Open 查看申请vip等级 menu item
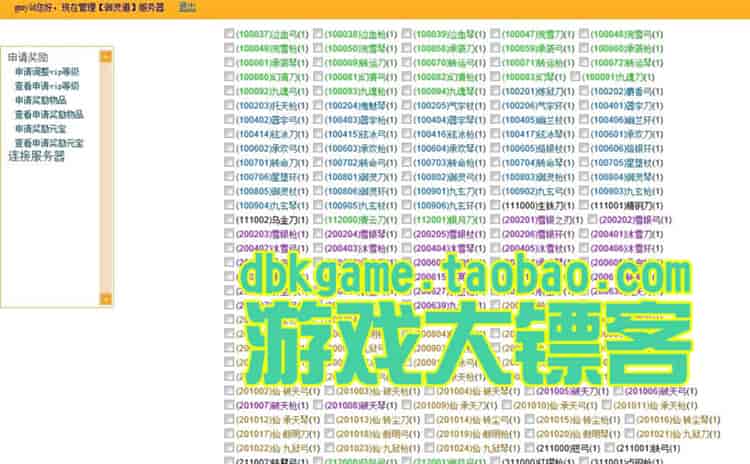The width and height of the screenshot is (750, 464). [x=47, y=87]
